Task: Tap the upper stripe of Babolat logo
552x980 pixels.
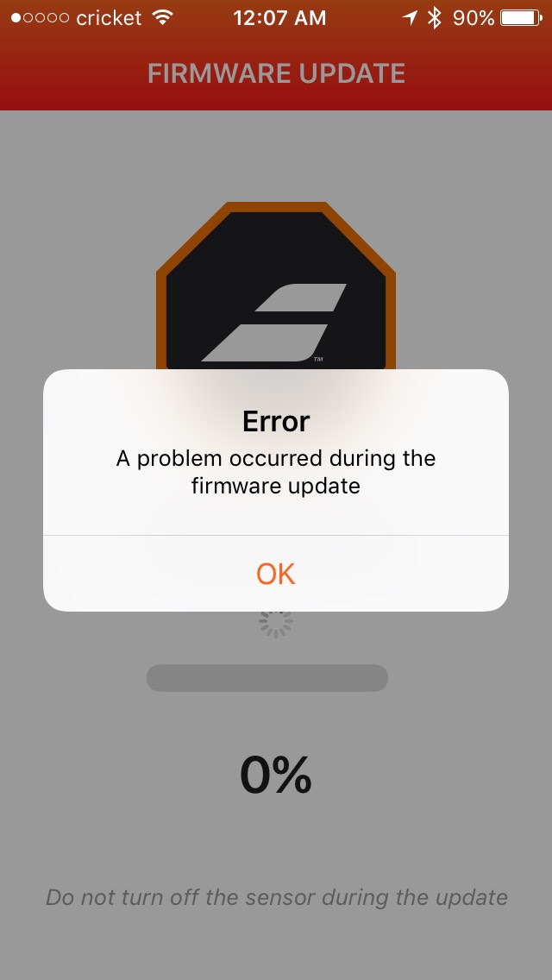Action: (x=301, y=298)
